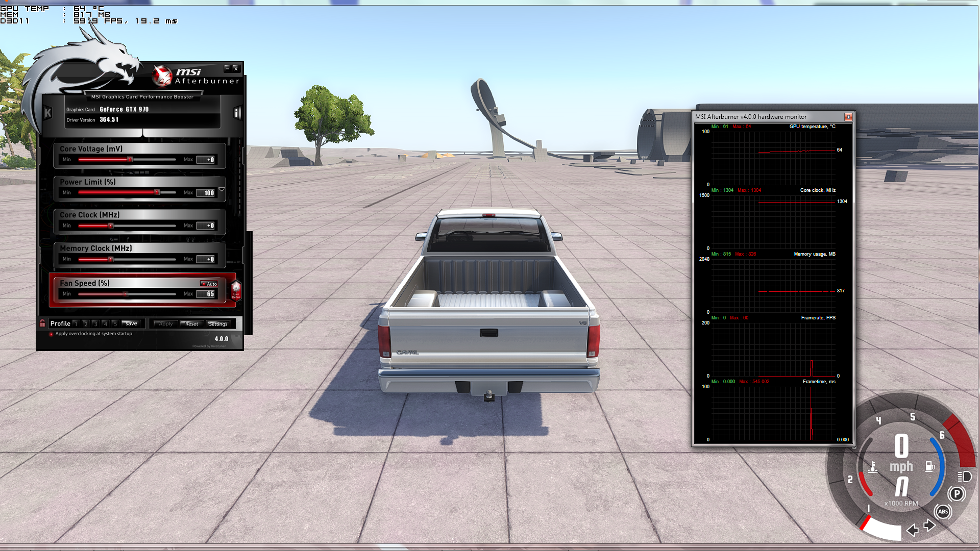Click the version '4.0.0' label
Image resolution: width=980 pixels, height=551 pixels.
(x=222, y=339)
